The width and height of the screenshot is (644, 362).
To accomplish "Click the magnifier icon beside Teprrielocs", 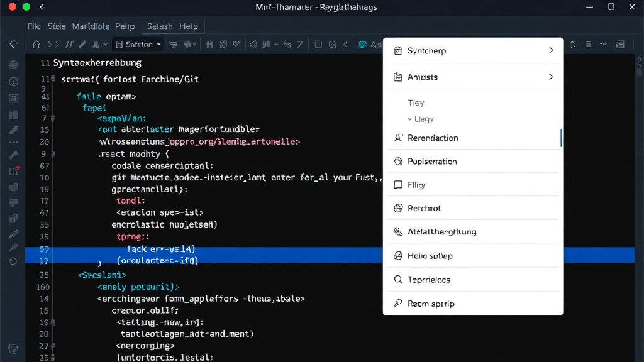I will point(397,280).
